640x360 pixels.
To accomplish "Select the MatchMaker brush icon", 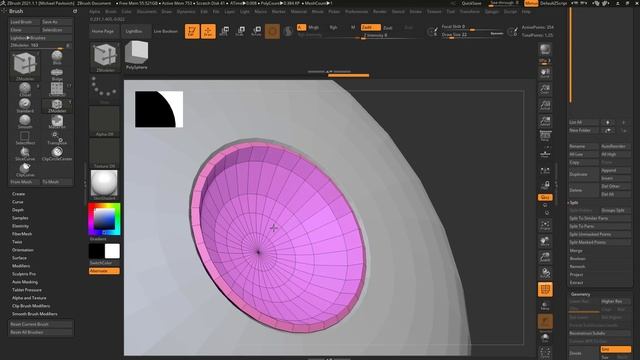I will tap(57, 121).
